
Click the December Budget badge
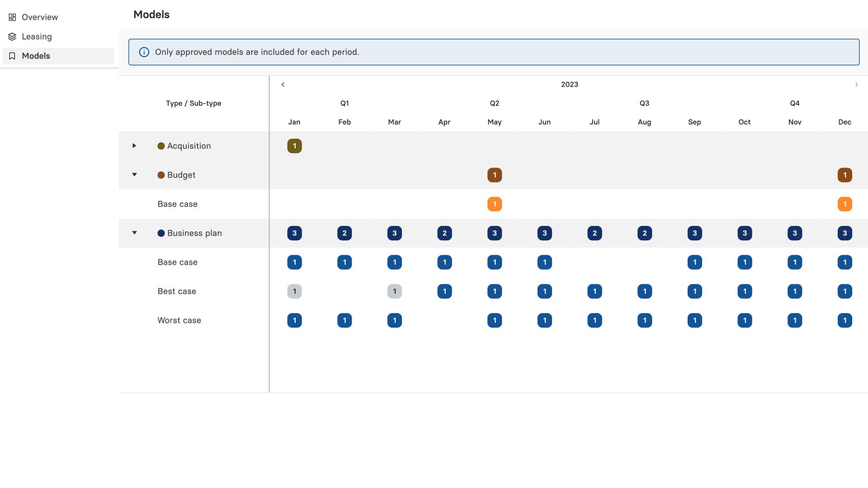click(x=845, y=175)
